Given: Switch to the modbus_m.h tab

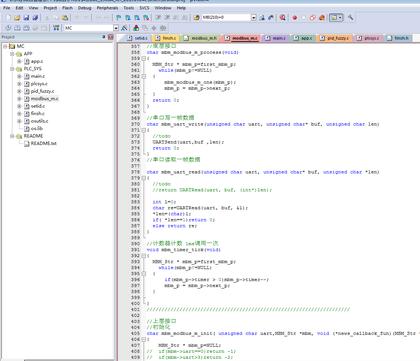Looking at the screenshot, I should tap(200, 38).
